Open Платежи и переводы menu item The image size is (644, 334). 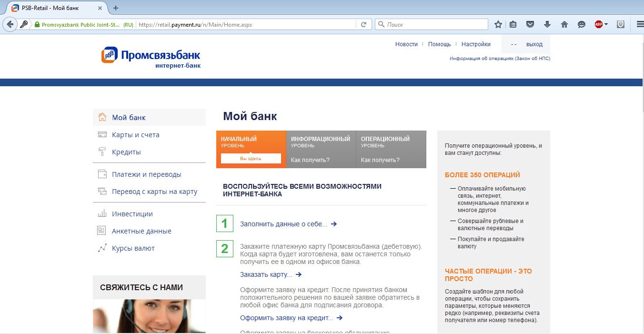tap(147, 174)
